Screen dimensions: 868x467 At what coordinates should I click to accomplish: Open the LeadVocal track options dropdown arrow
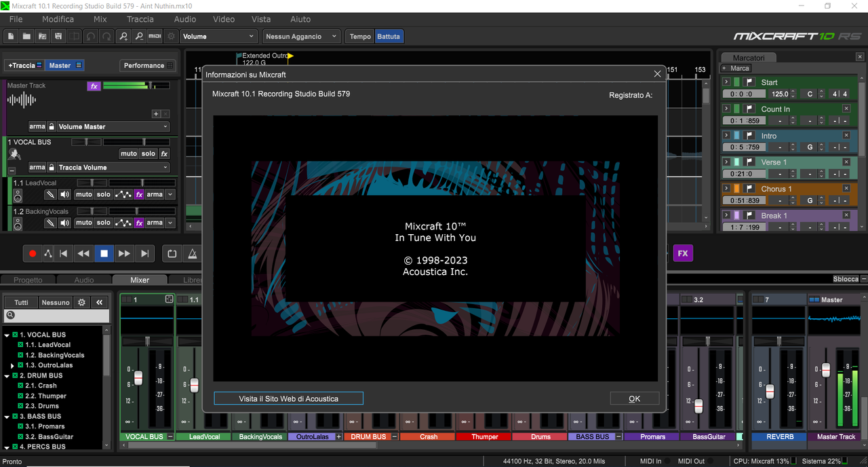pyautogui.click(x=170, y=194)
